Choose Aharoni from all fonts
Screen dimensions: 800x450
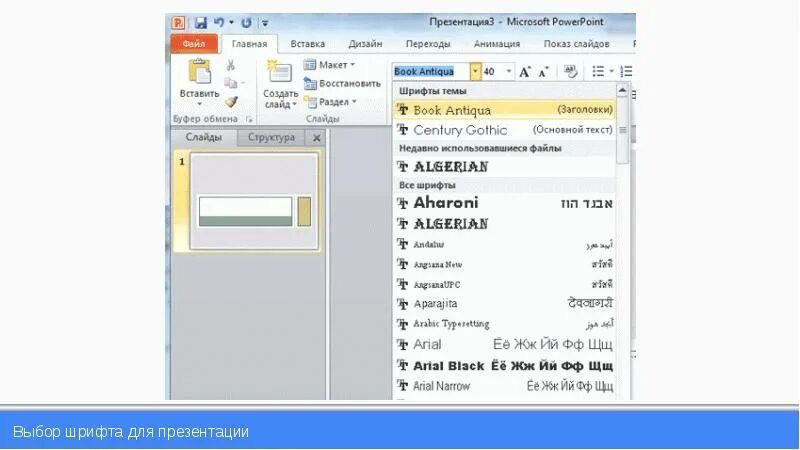tap(505, 203)
